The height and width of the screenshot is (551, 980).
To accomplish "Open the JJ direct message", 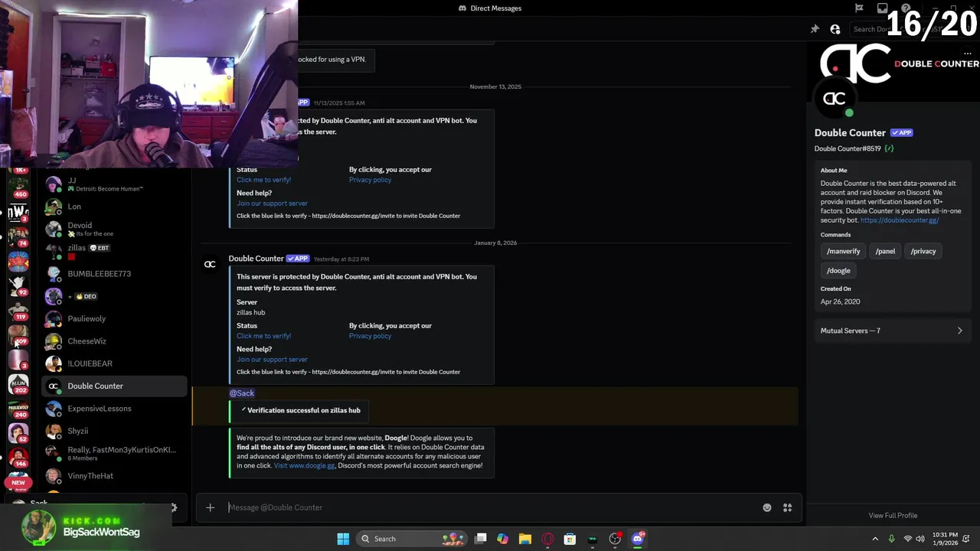I will pyautogui.click(x=113, y=184).
